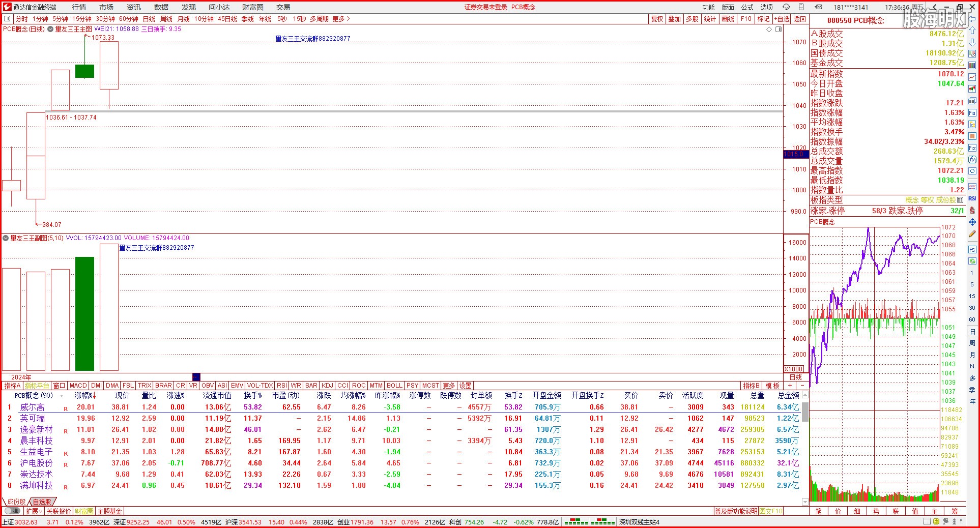Click the blue down arrow sidebar icon
980x528 pixels.
[x=972, y=42]
